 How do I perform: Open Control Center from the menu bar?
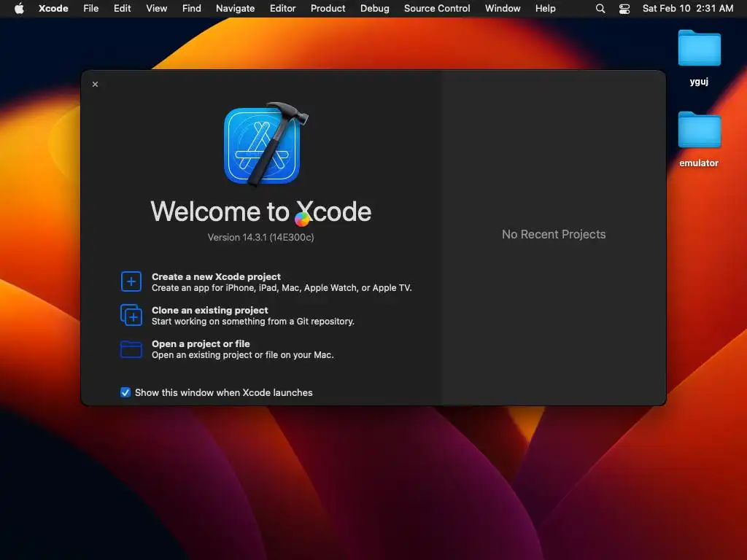pyautogui.click(x=624, y=8)
